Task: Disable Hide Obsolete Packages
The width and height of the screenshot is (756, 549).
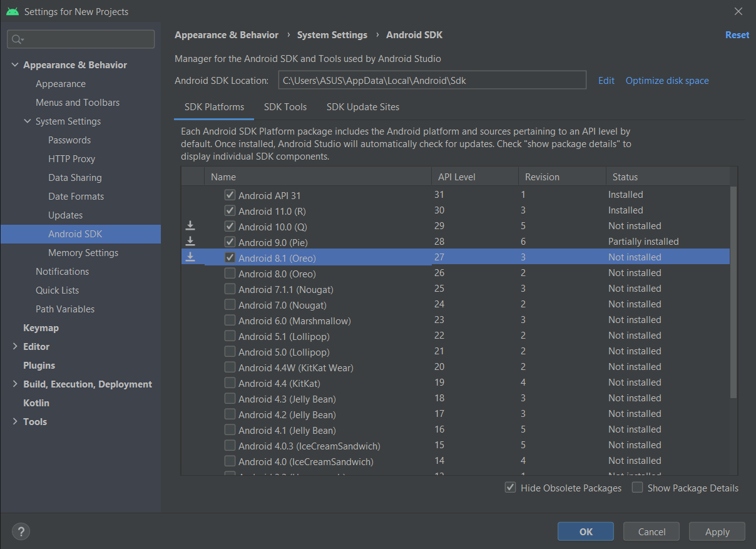Action: click(510, 488)
